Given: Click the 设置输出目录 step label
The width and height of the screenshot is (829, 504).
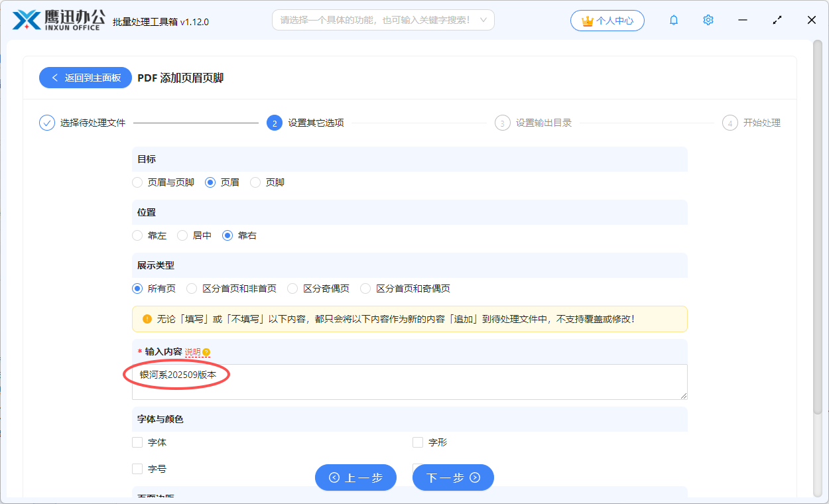Looking at the screenshot, I should tap(544, 122).
